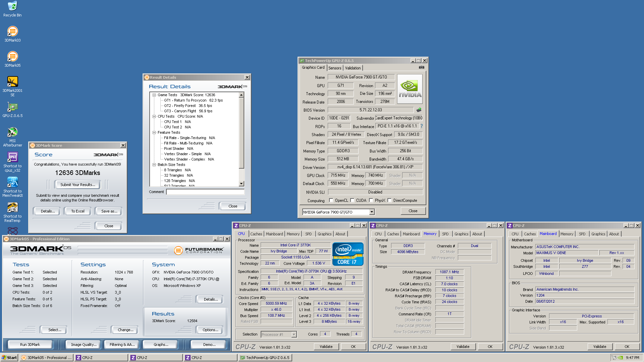Click the 3DMark05 window title bar icon

[6, 239]
